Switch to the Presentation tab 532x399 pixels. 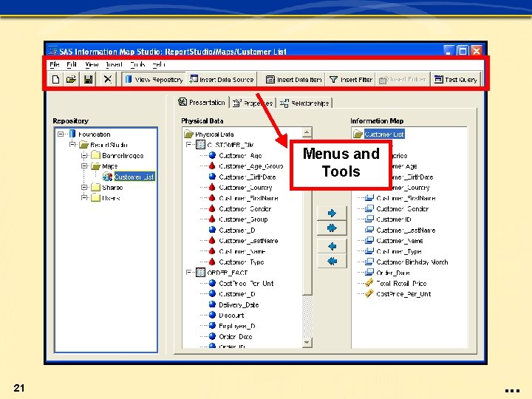click(202, 102)
